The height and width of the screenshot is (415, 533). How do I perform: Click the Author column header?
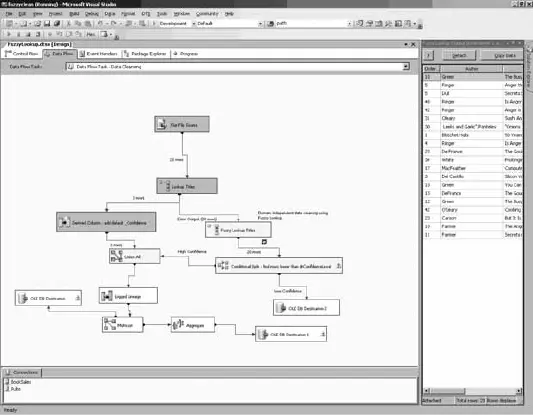coord(471,69)
